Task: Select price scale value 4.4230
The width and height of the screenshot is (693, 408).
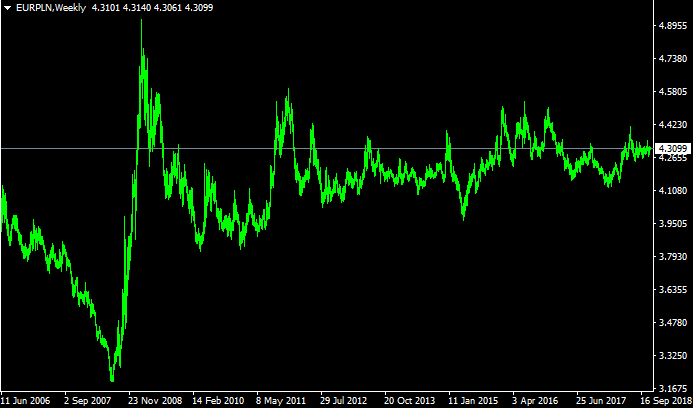Action: [675, 125]
